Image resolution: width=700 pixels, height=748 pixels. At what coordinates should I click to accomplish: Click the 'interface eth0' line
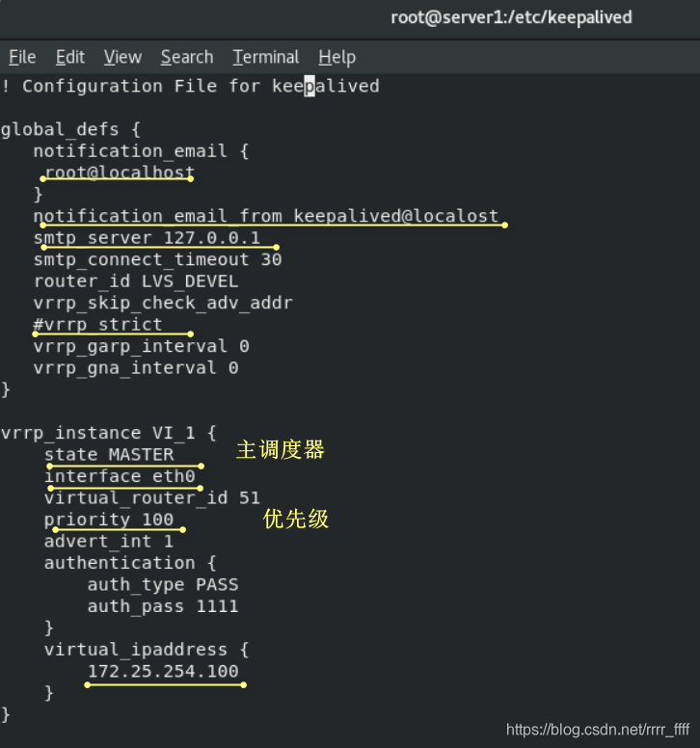pos(120,476)
